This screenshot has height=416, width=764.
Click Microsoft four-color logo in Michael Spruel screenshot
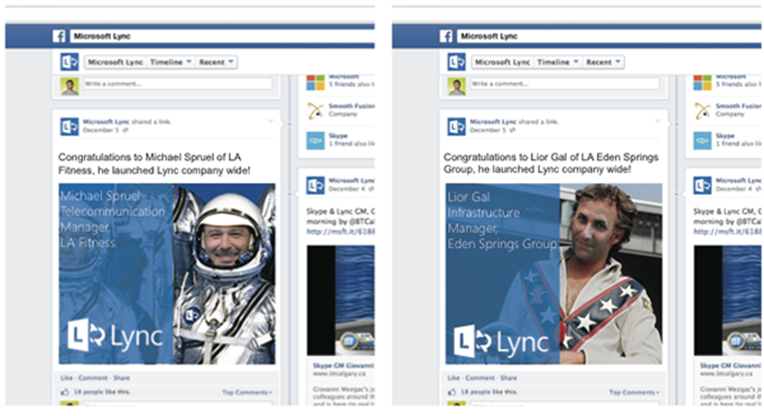pyautogui.click(x=316, y=82)
